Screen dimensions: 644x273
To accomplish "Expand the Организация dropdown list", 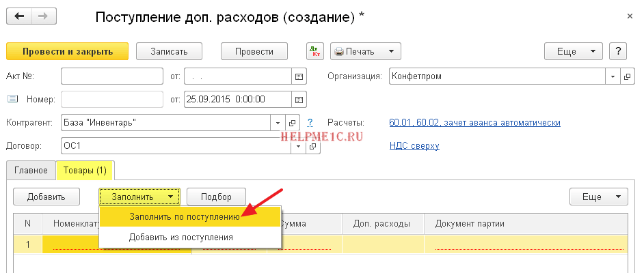I will tap(613, 76).
